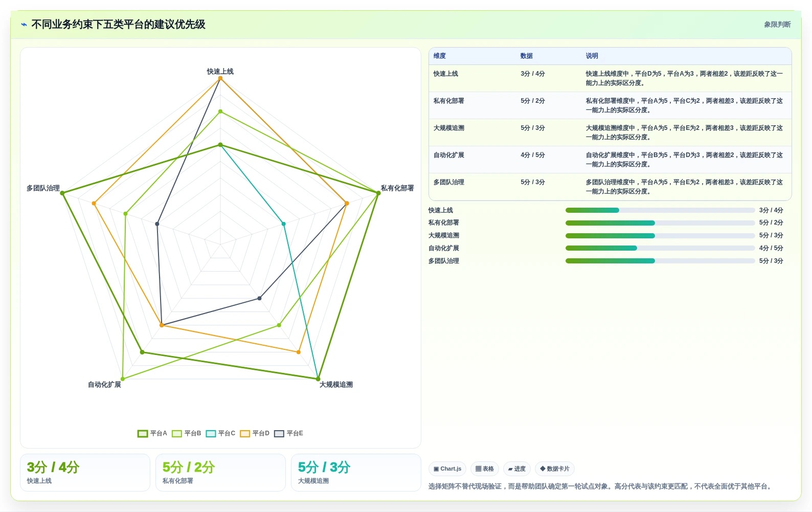Click the page title 不同业务约束下五类平台的建议优先级
Viewport: 812px width, 512px height.
coord(119,25)
